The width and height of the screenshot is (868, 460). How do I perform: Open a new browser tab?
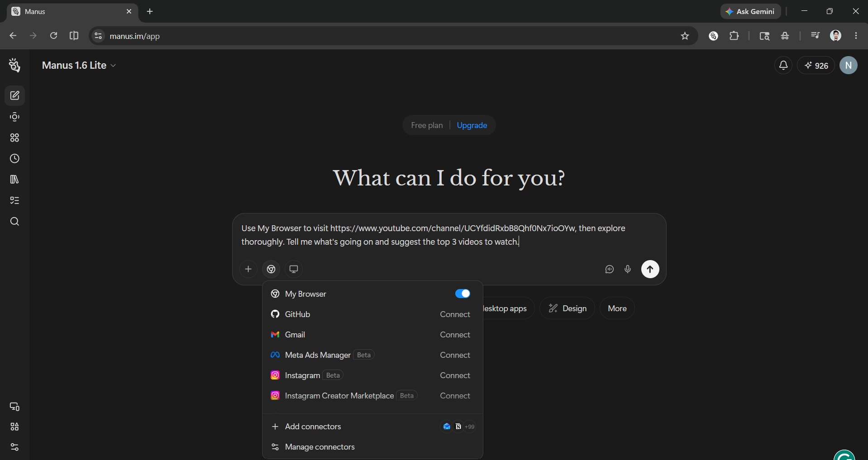[x=150, y=11]
